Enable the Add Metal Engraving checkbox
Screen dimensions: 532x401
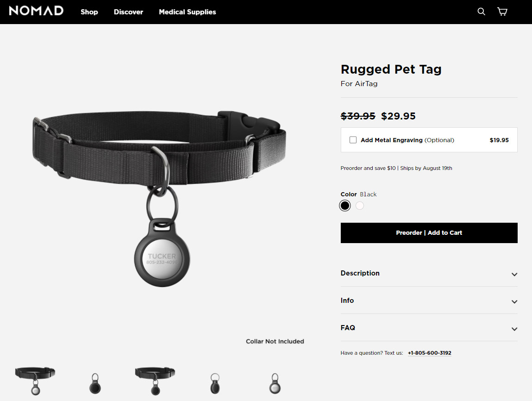(353, 140)
